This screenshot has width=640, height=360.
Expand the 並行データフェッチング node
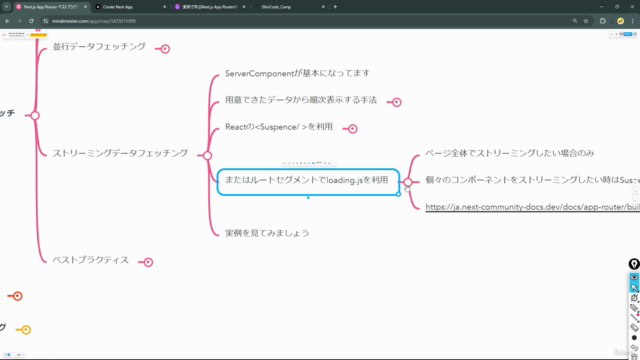pyautogui.click(x=165, y=49)
